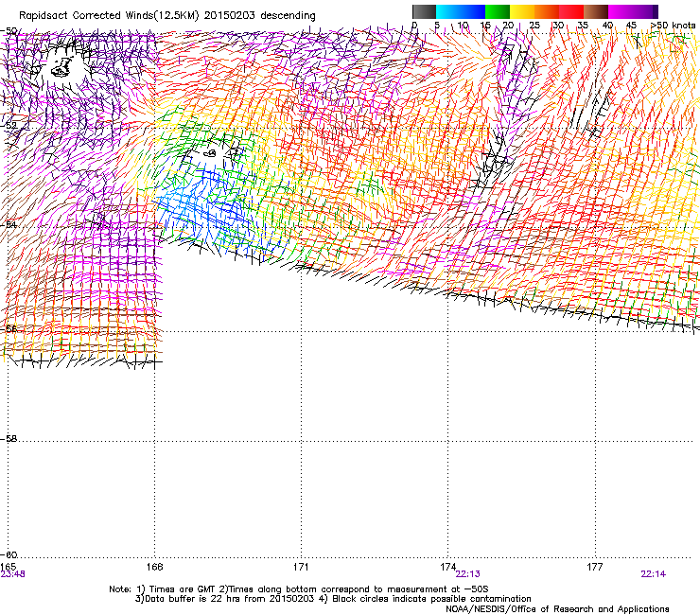Viewport: 700px width, 615px height.
Task: Click the 22:13 swath time label
Action: pos(468,574)
